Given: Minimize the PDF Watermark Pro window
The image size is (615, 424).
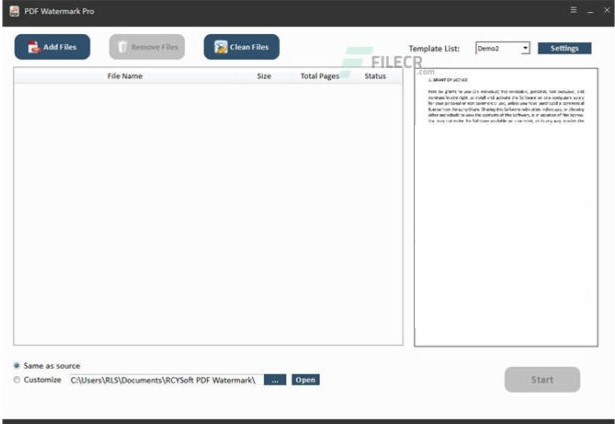Looking at the screenshot, I should pyautogui.click(x=590, y=11).
